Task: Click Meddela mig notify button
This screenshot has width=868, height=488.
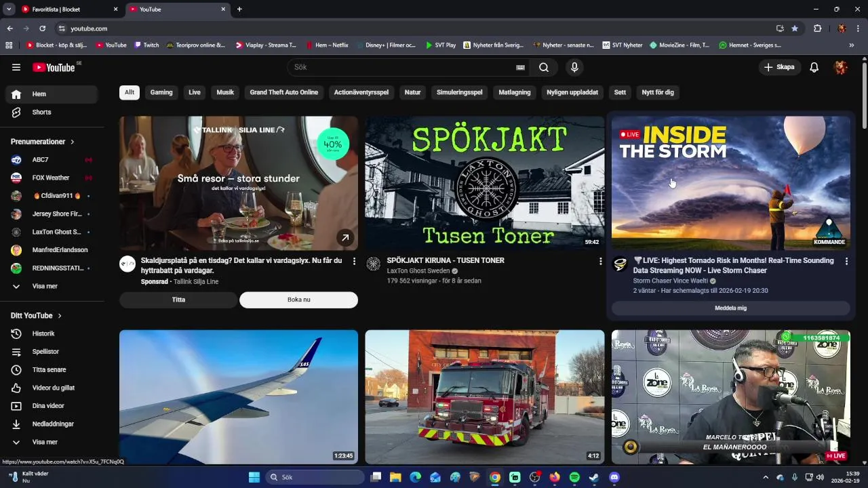Action: tap(730, 308)
